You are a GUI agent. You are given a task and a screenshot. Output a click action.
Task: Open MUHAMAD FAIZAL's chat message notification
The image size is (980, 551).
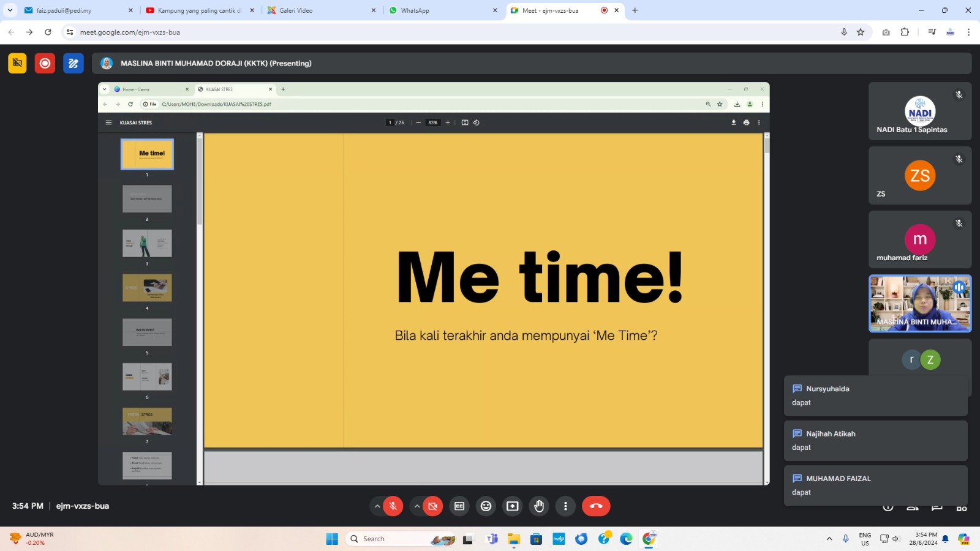point(875,485)
